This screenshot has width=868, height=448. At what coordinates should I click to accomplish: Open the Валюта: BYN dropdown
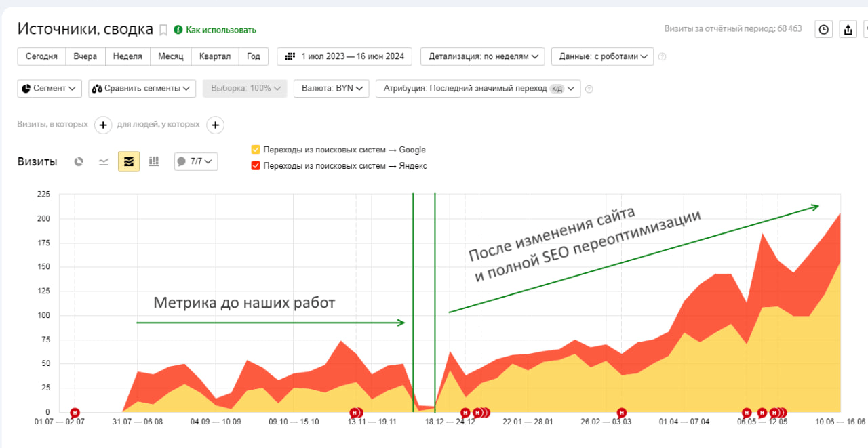pyautogui.click(x=331, y=88)
